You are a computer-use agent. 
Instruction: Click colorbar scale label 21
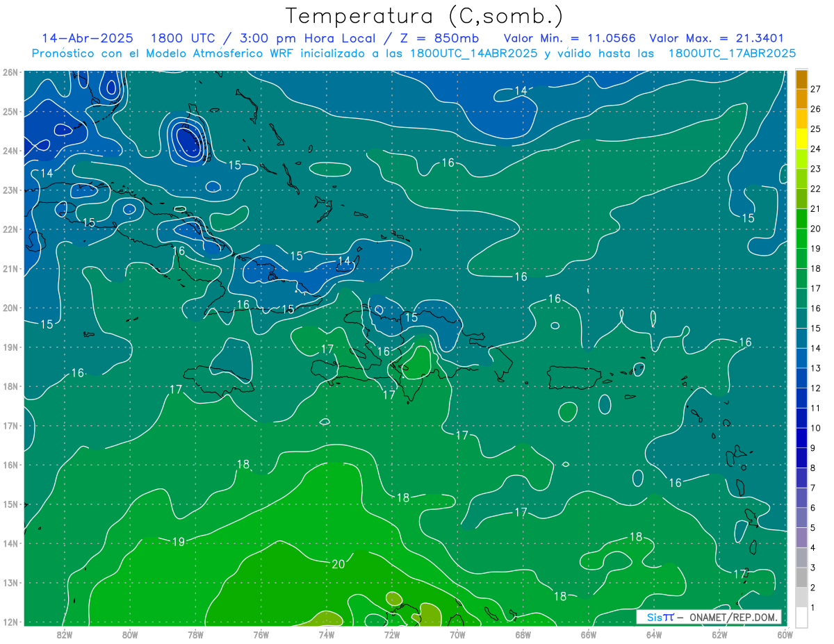[x=816, y=208]
